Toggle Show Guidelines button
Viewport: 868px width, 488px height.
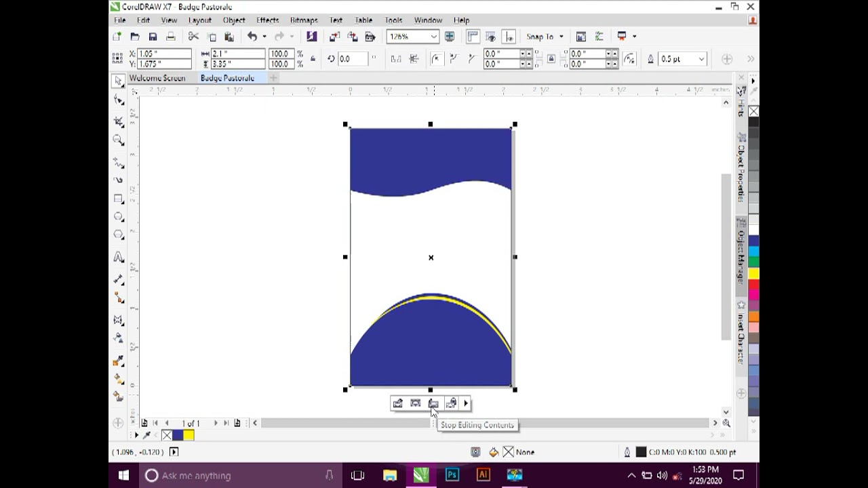pyautogui.click(x=509, y=37)
